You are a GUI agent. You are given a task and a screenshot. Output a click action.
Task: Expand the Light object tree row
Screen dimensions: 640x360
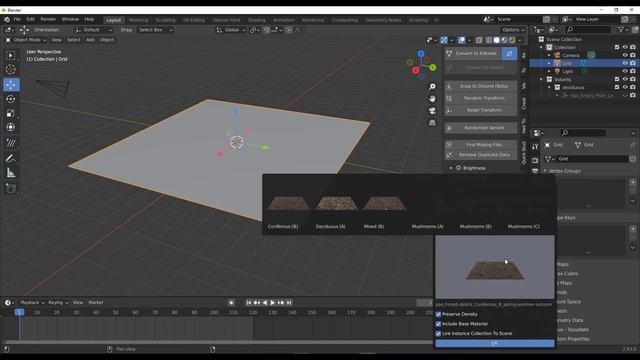[x=549, y=71]
